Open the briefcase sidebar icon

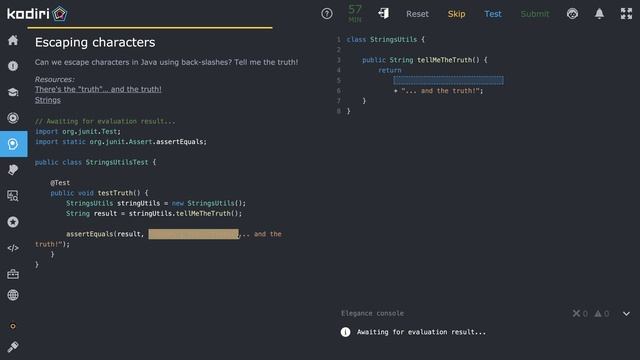(13, 274)
